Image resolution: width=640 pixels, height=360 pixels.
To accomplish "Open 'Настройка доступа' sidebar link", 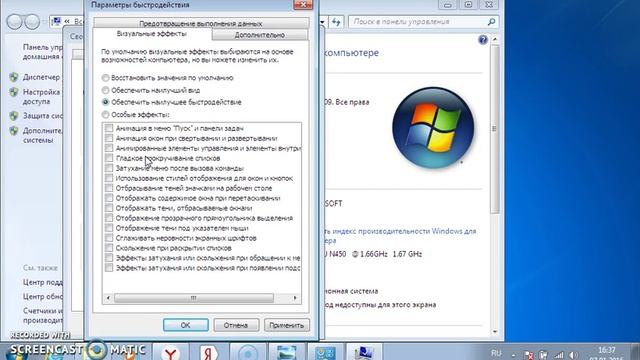I will click(41, 97).
